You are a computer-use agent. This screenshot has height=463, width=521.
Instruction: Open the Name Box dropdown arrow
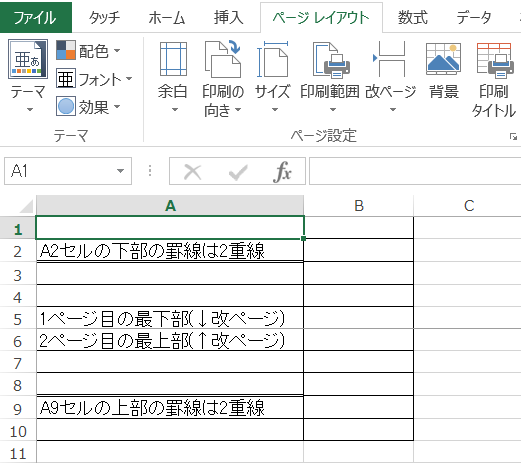tap(120, 171)
